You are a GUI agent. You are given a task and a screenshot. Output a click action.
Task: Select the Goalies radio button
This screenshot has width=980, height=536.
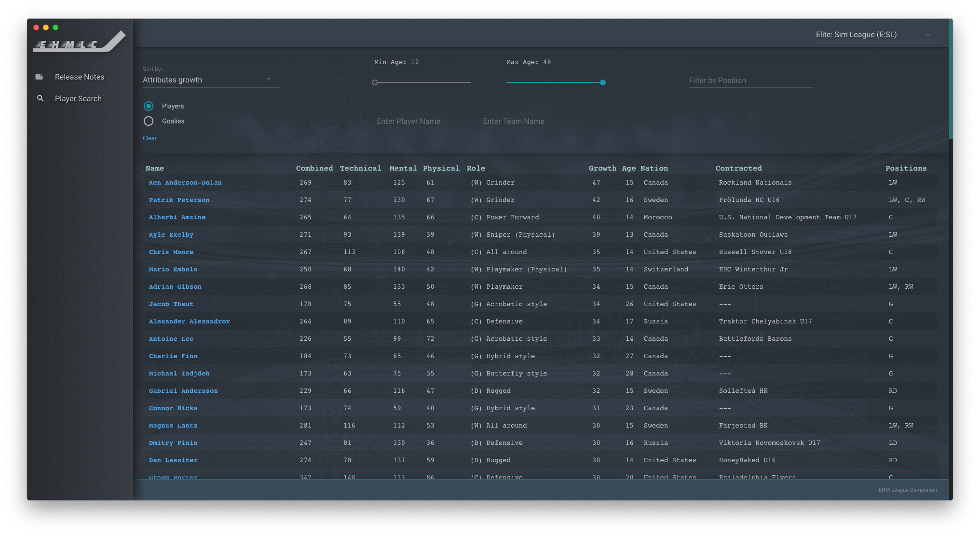pyautogui.click(x=149, y=121)
